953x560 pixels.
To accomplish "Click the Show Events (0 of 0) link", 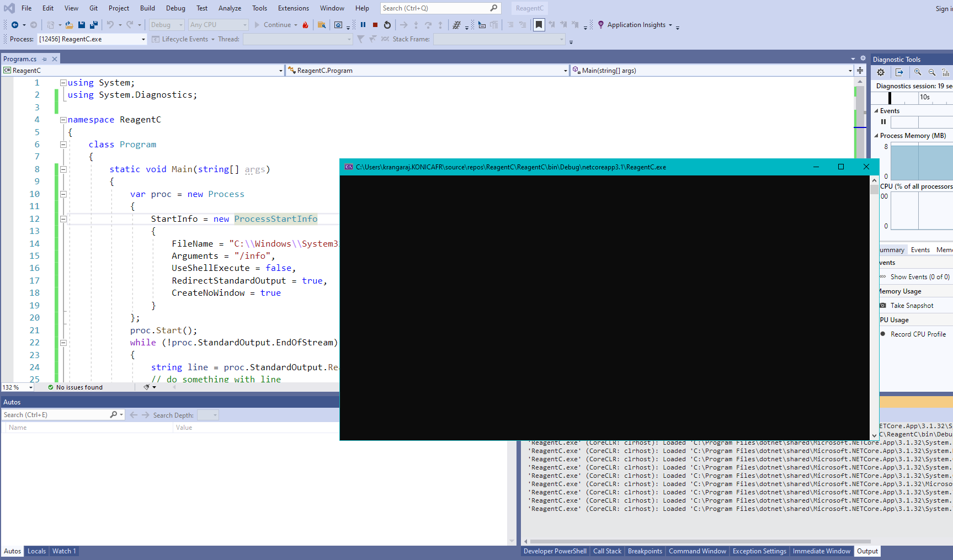I will (920, 277).
